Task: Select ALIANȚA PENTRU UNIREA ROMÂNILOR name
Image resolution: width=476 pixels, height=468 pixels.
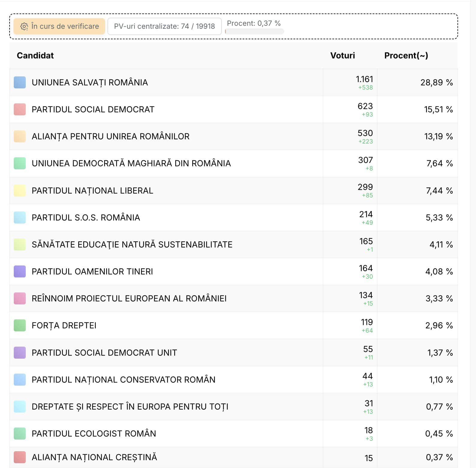Action: pos(111,136)
